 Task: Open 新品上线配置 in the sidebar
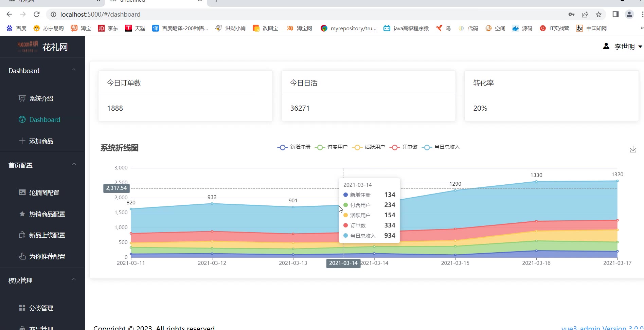[x=42, y=235]
